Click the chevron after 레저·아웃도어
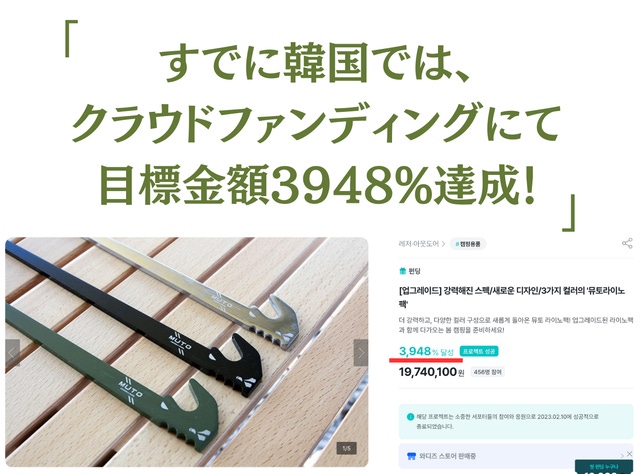The height and width of the screenshot is (474, 640). [443, 244]
